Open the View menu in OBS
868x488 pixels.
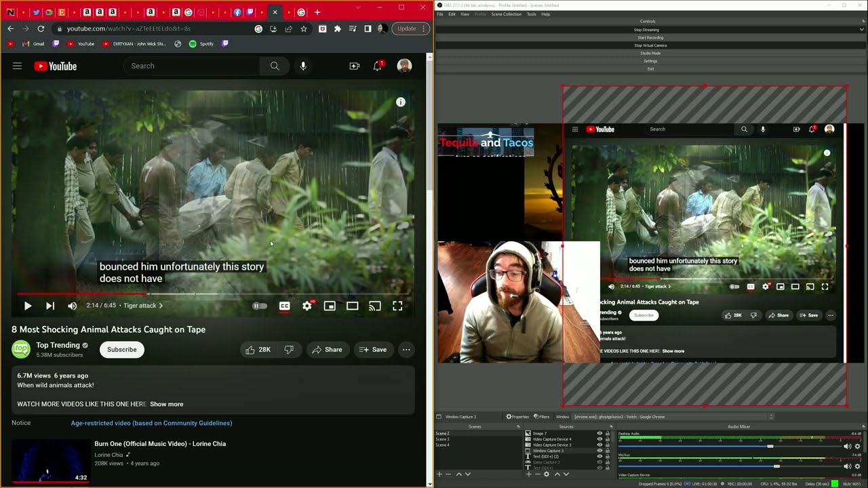coord(465,14)
